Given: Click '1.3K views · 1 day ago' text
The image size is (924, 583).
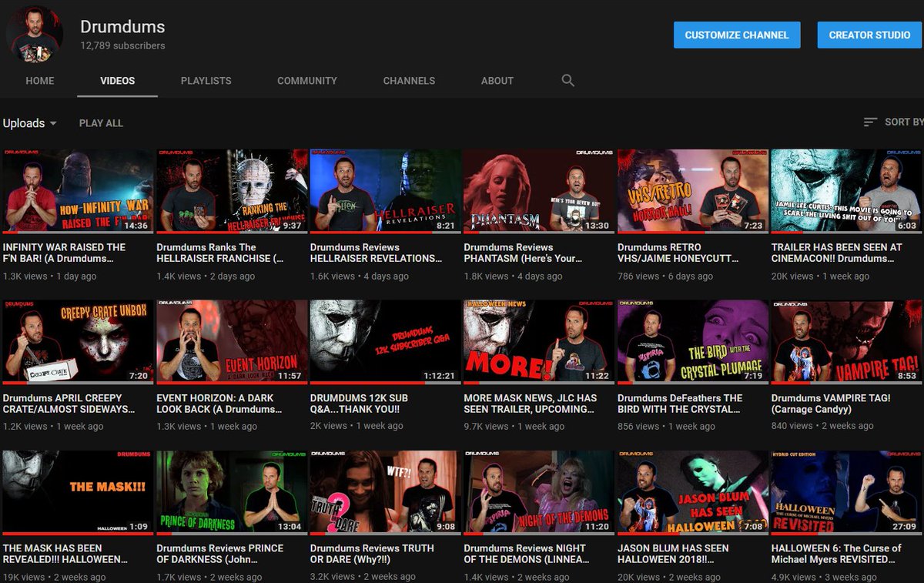Looking at the screenshot, I should coord(50,276).
